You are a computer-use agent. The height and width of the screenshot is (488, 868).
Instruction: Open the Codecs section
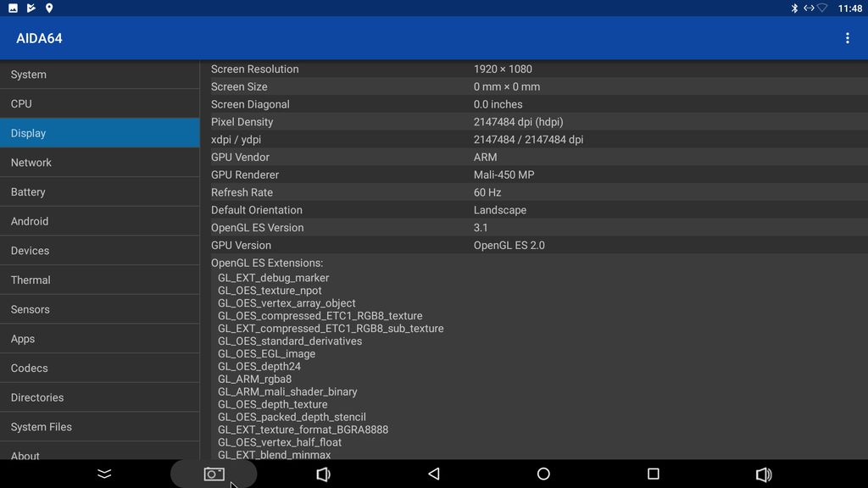(99, 369)
